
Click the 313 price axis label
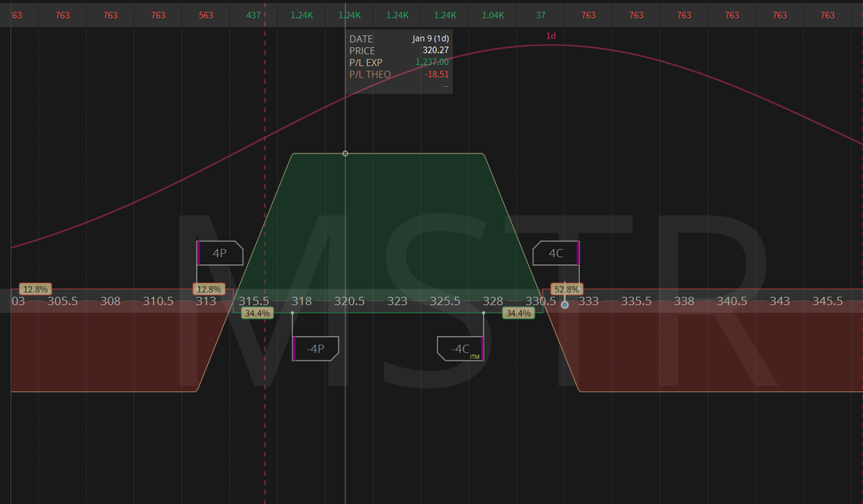[206, 301]
